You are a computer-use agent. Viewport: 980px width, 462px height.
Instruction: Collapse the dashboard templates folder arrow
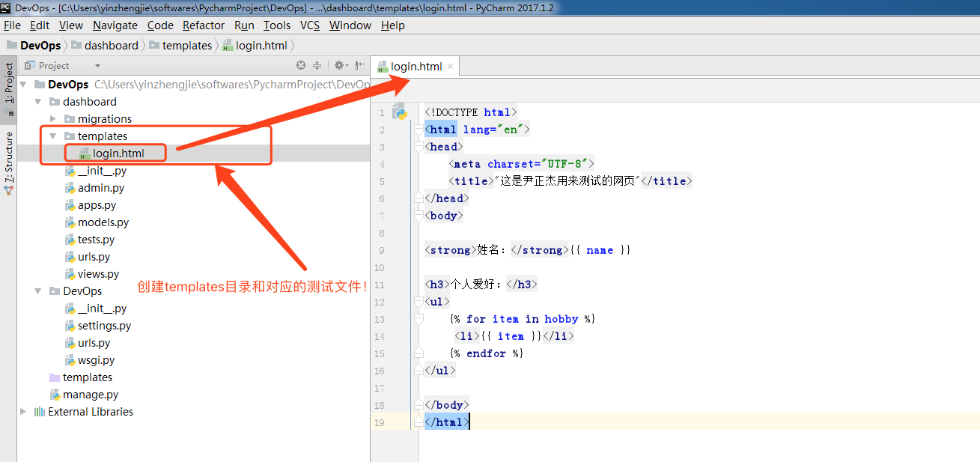pyautogui.click(x=53, y=136)
